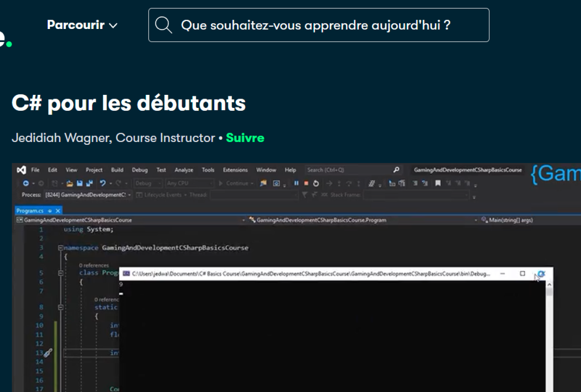Open the Edit menu
The width and height of the screenshot is (581, 392).
52,170
